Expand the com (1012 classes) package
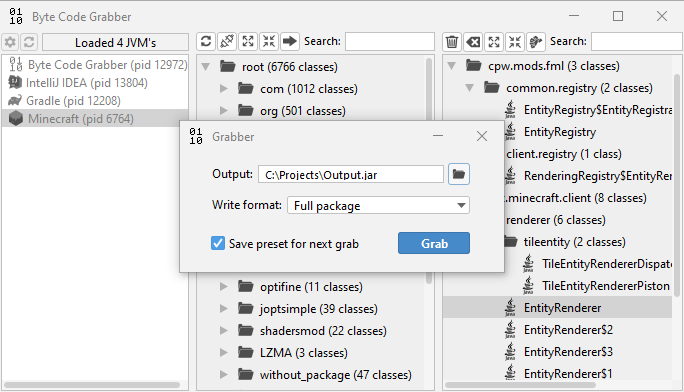 (224, 89)
